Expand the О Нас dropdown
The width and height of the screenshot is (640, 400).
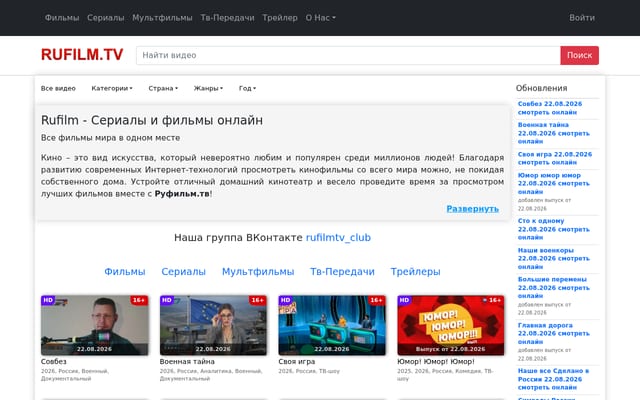[320, 18]
